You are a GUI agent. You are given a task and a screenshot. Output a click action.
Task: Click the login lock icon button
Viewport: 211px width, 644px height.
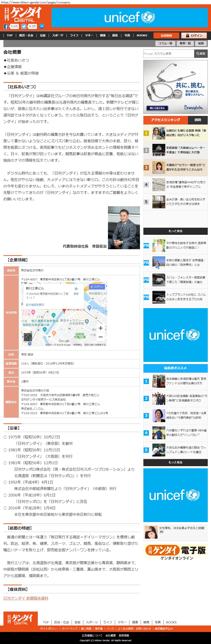194,35
